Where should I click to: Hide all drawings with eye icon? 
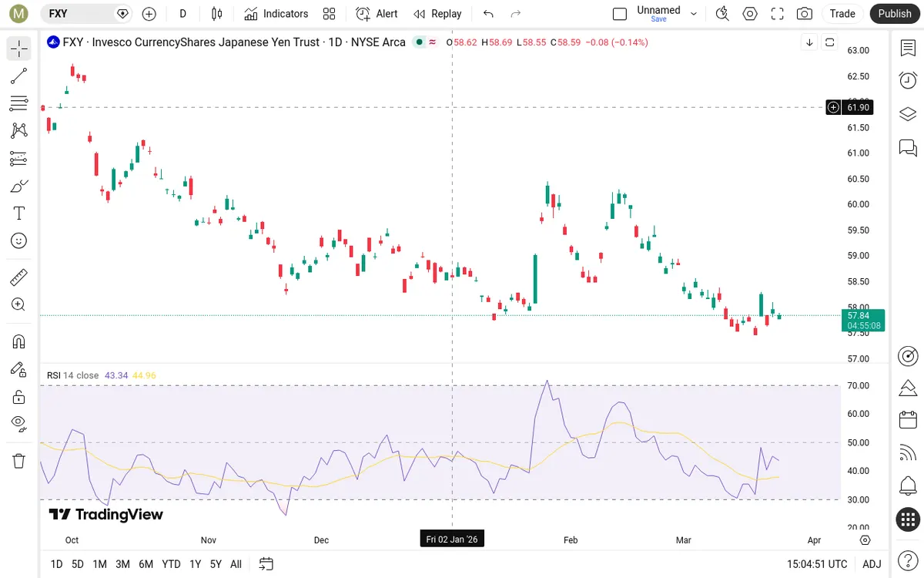click(x=19, y=424)
